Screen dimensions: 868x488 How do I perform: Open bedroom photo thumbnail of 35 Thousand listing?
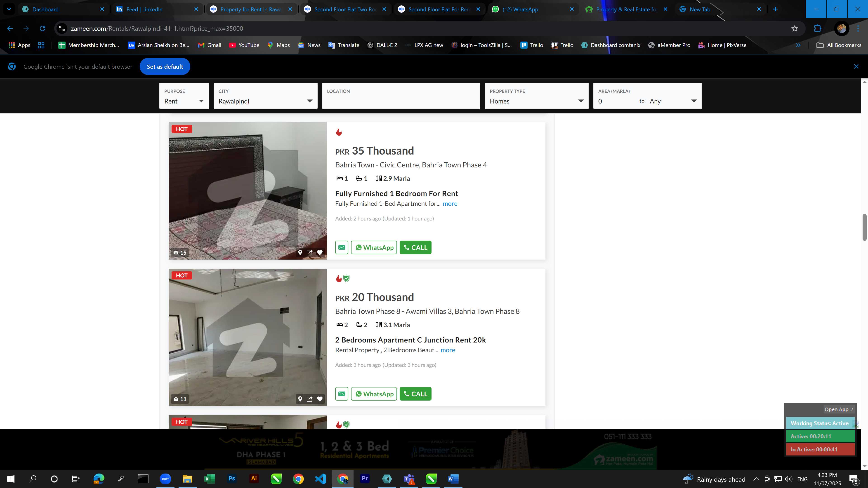(x=248, y=191)
